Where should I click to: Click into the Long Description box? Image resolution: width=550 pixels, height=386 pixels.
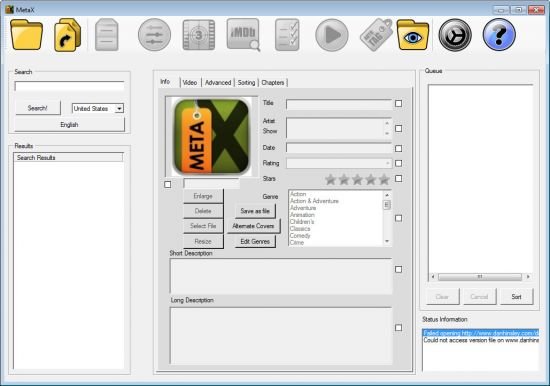pos(281,336)
